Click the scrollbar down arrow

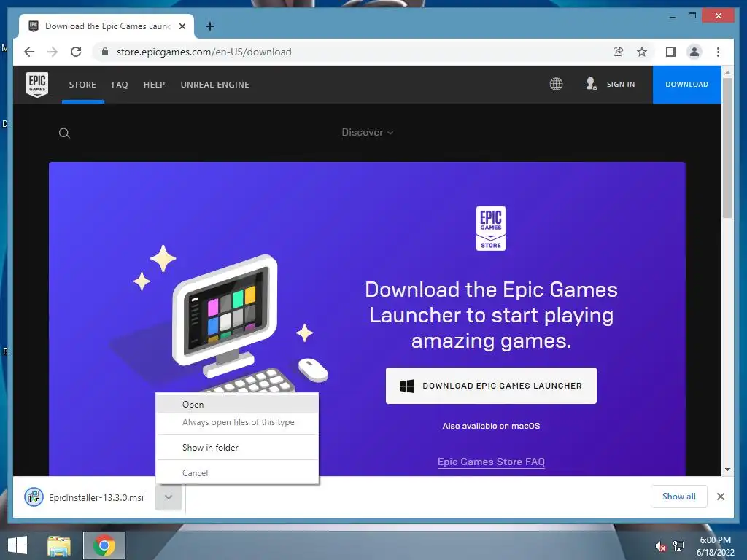click(727, 470)
